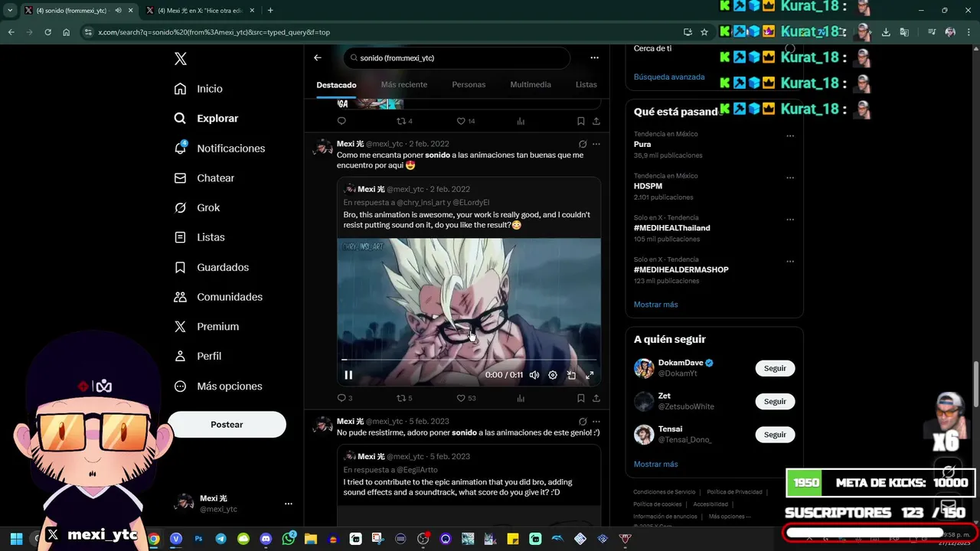The image size is (980, 551).
Task: Open Perfil in the sidebar
Action: [198, 356]
